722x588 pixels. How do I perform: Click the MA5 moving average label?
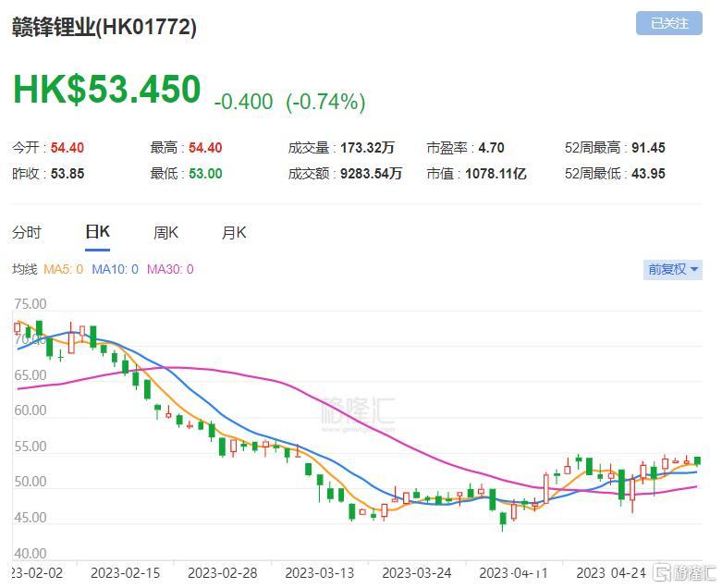pos(63,269)
